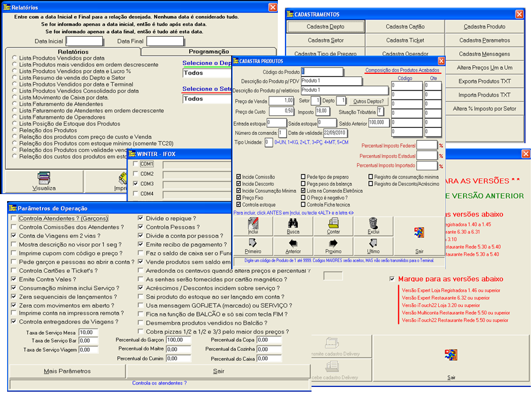Screen dimensions: 532x397
Task: Go to Próximo record with right arrow
Action: coord(333,243)
